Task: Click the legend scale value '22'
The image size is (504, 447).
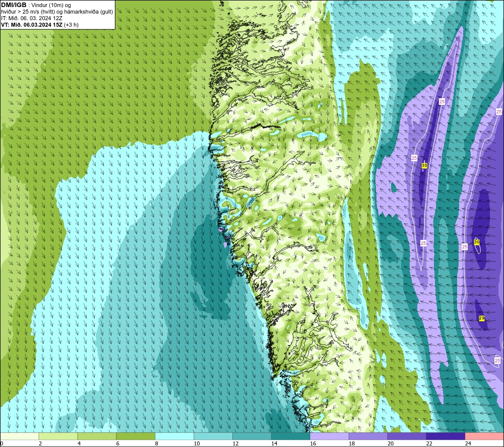Action: coord(429,443)
